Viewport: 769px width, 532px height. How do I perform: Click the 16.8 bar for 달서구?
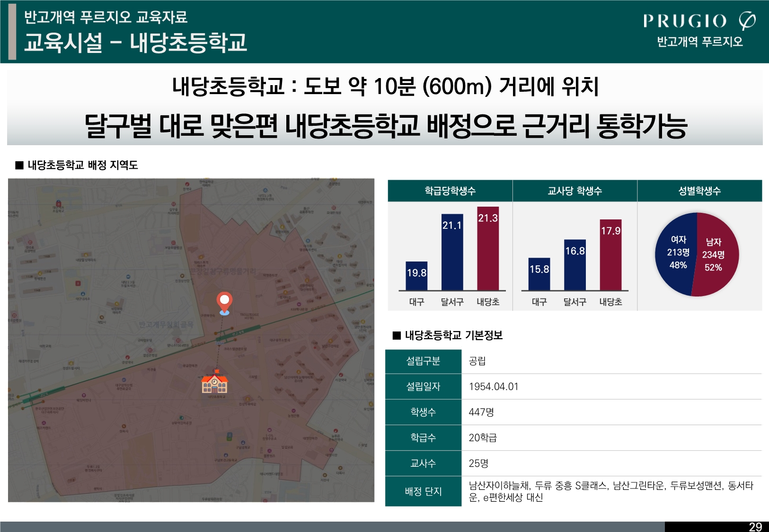575,265
